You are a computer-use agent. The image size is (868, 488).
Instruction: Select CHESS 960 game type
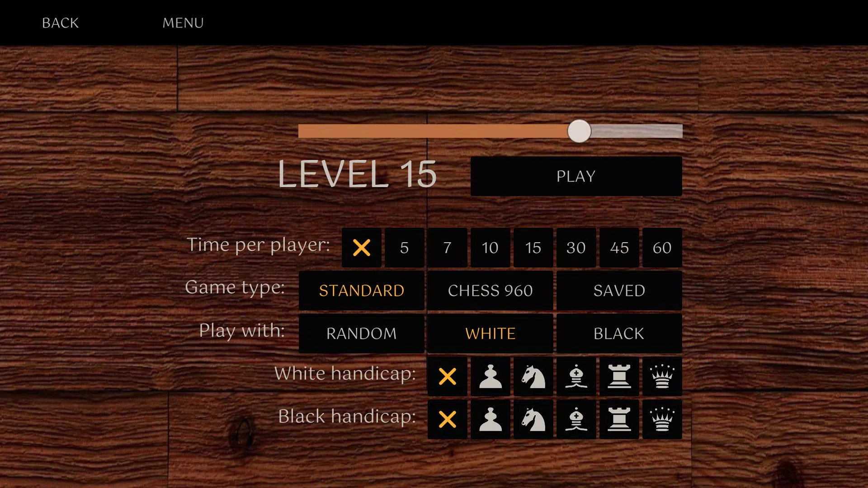tap(490, 290)
